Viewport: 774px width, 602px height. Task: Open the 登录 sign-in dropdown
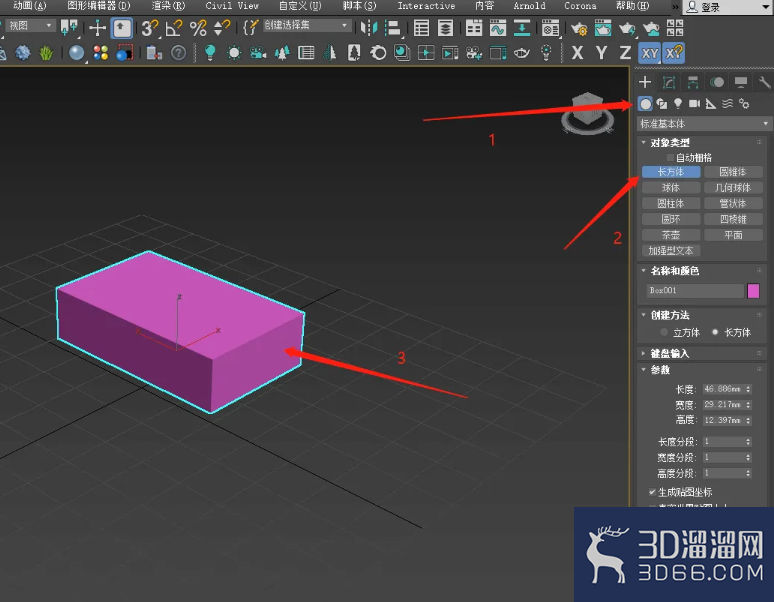(728, 7)
